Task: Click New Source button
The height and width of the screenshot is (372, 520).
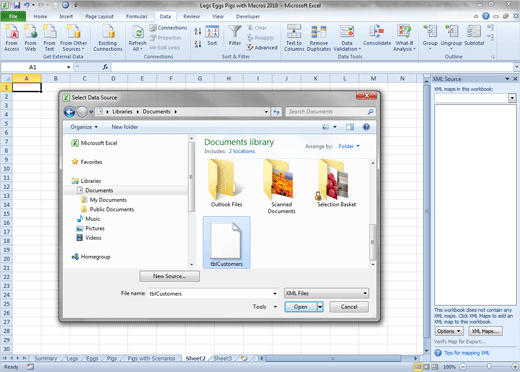Action: (169, 276)
